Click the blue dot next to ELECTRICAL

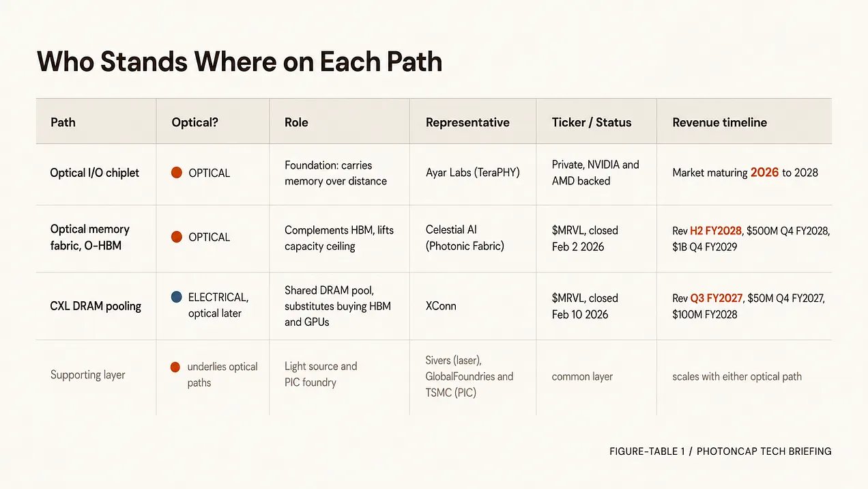[176, 297]
